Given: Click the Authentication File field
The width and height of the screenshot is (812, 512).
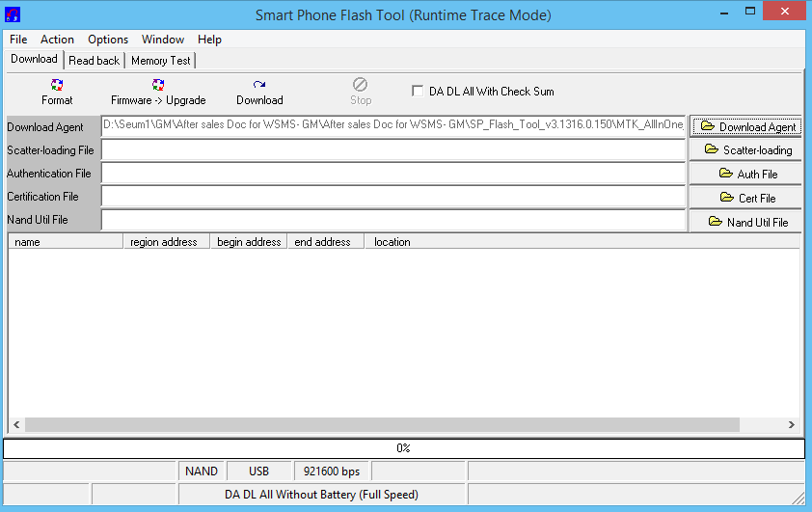Looking at the screenshot, I should click(x=393, y=174).
